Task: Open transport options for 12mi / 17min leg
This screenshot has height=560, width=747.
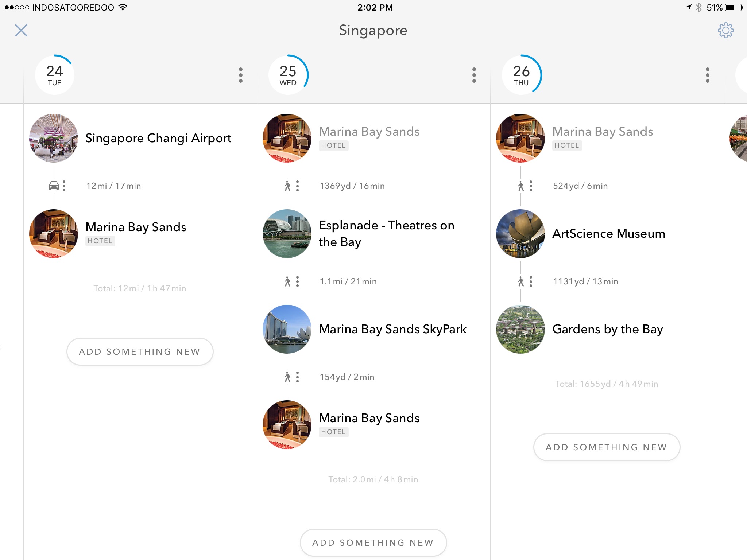Action: pyautogui.click(x=64, y=186)
